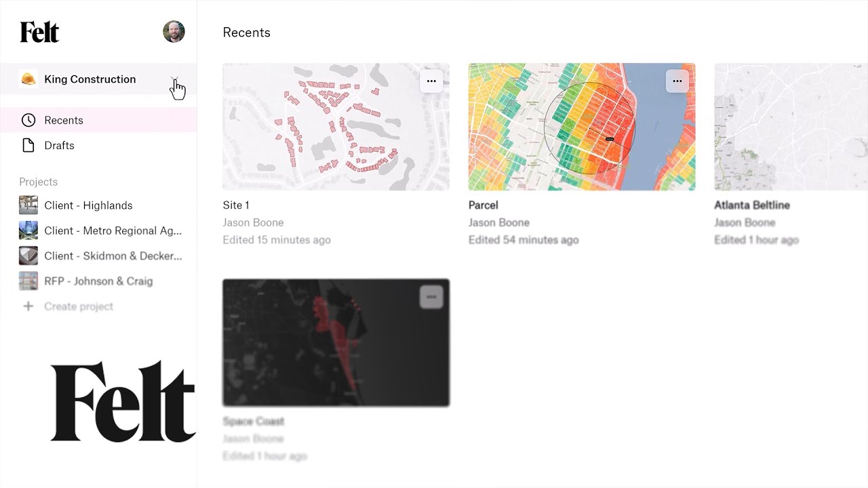Click the 'Atlanta Beltline' map title
This screenshot has height=488, width=868.
(x=752, y=205)
